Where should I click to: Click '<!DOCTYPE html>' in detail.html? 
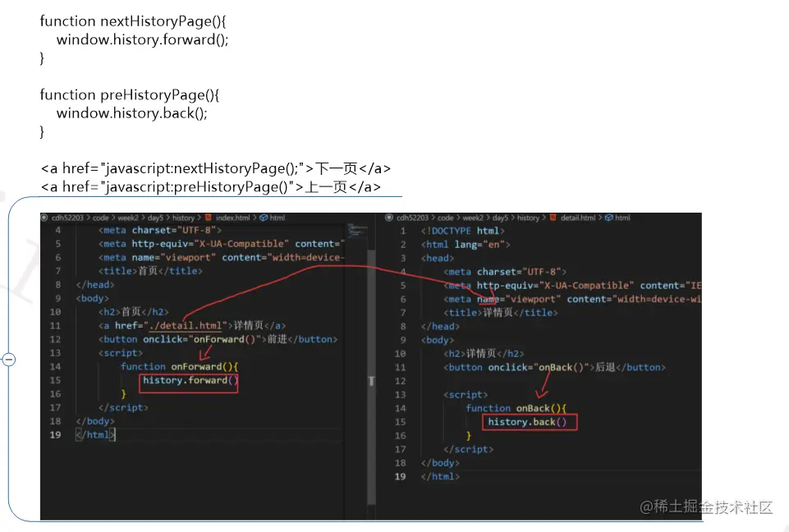coord(462,231)
